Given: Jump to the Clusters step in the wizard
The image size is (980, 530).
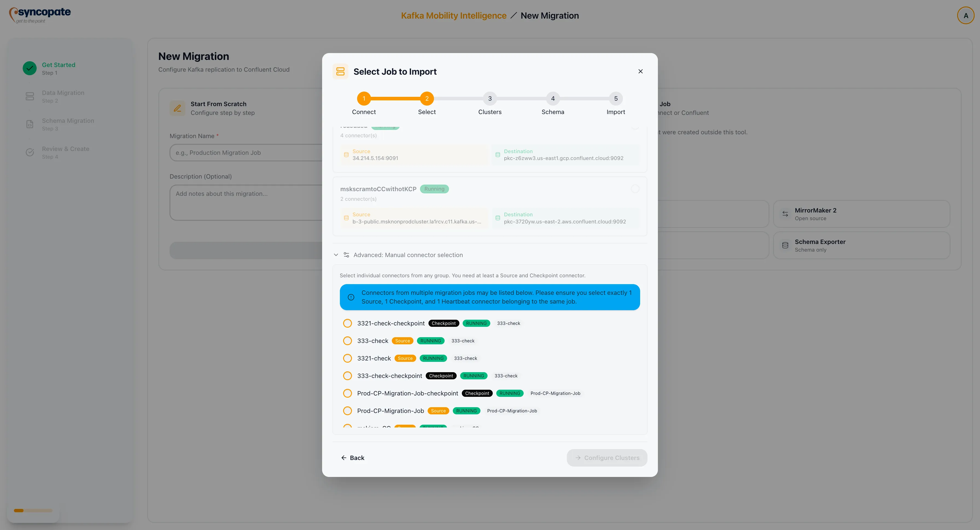Looking at the screenshot, I should [x=490, y=98].
